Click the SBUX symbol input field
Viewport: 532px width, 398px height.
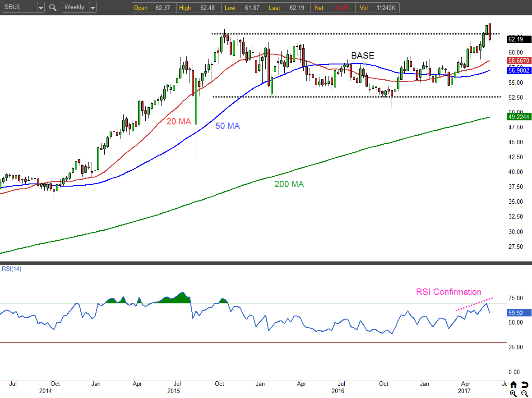point(19,7)
